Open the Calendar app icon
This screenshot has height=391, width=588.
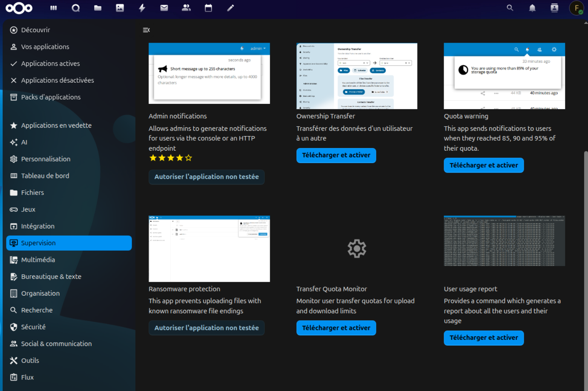pos(208,8)
